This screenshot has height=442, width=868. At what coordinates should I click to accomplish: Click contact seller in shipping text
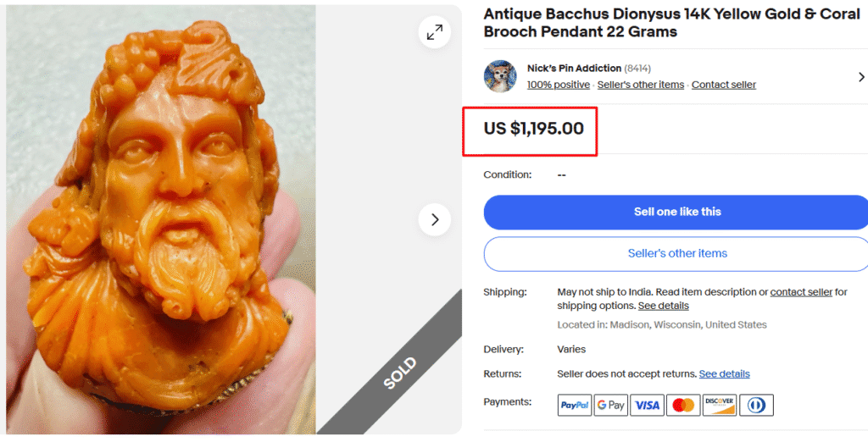click(801, 292)
